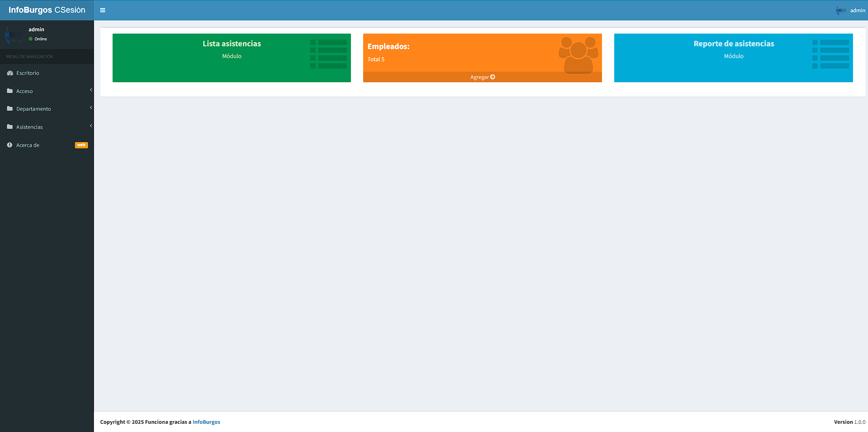Toggle the sidebar with the hamburger icon
Viewport: 868px width, 432px height.
[103, 10]
